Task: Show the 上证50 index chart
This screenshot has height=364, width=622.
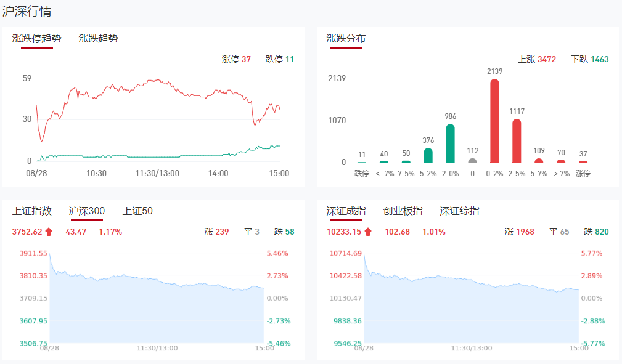Action: point(137,211)
